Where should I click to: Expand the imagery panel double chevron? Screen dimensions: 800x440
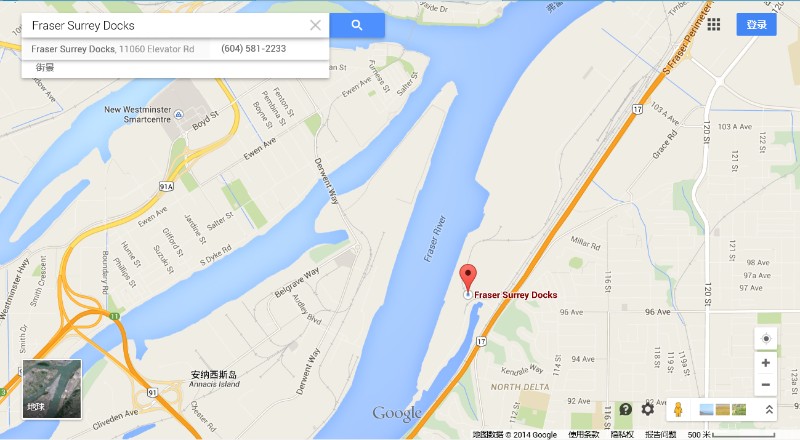point(769,409)
